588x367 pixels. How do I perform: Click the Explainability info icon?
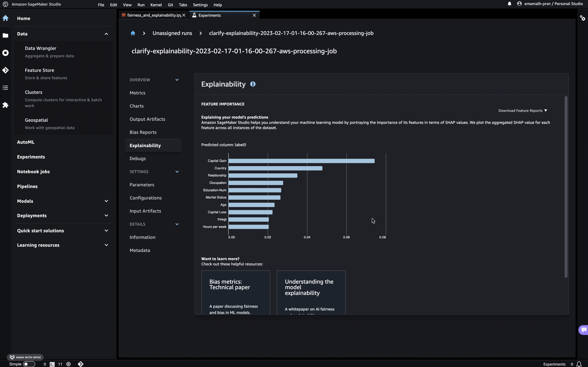253,84
